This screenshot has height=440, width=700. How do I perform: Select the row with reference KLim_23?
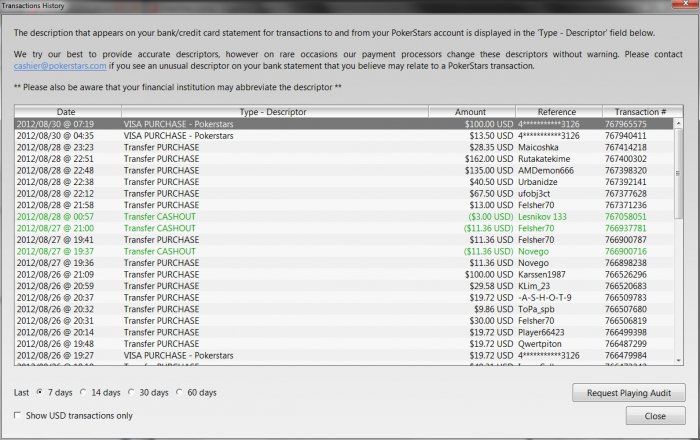344,286
